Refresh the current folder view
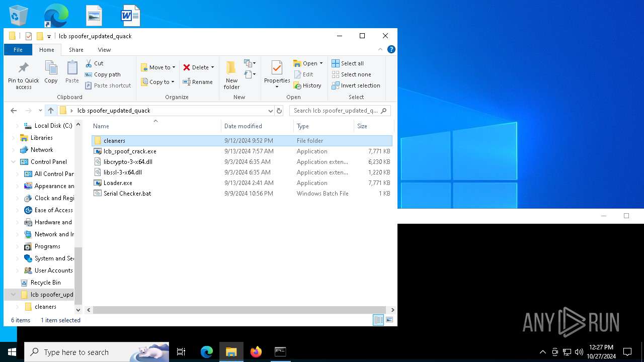Image resolution: width=644 pixels, height=362 pixels. tap(279, 111)
